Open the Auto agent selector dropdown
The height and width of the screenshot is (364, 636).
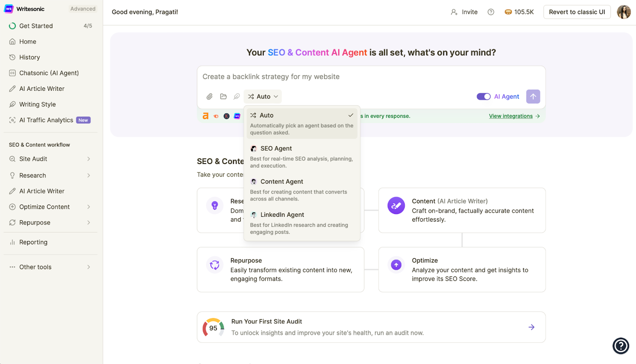[263, 96]
